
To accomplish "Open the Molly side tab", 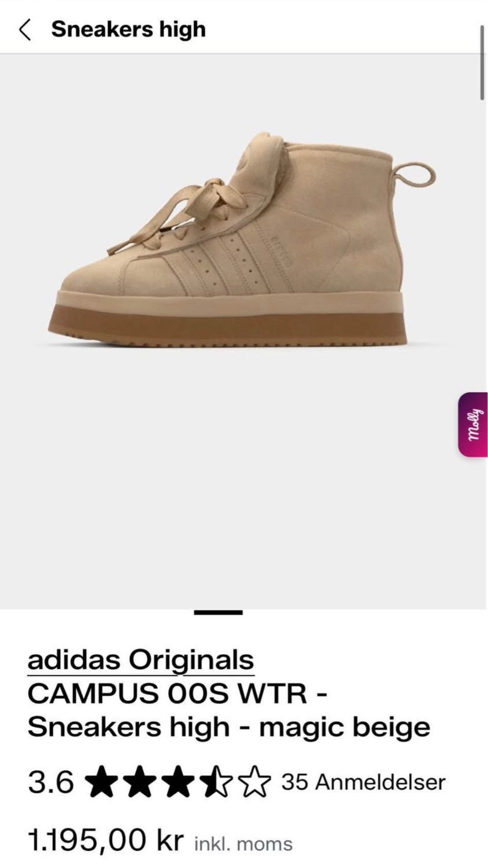I will click(473, 425).
